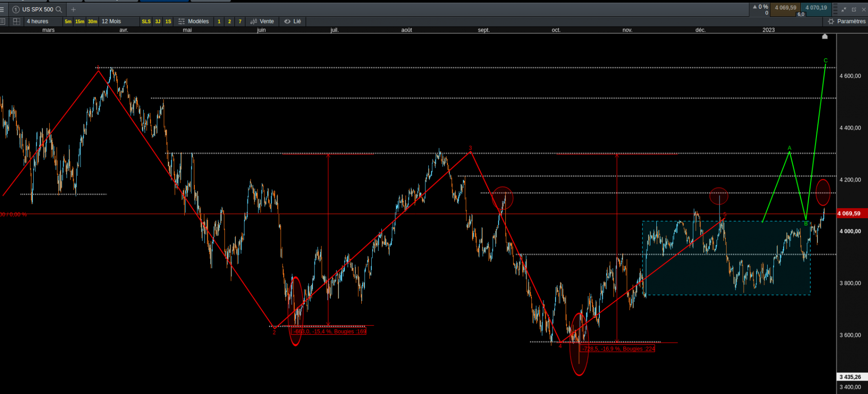Select model preset 7
Viewport: 868px width, 394px height.
click(x=240, y=21)
